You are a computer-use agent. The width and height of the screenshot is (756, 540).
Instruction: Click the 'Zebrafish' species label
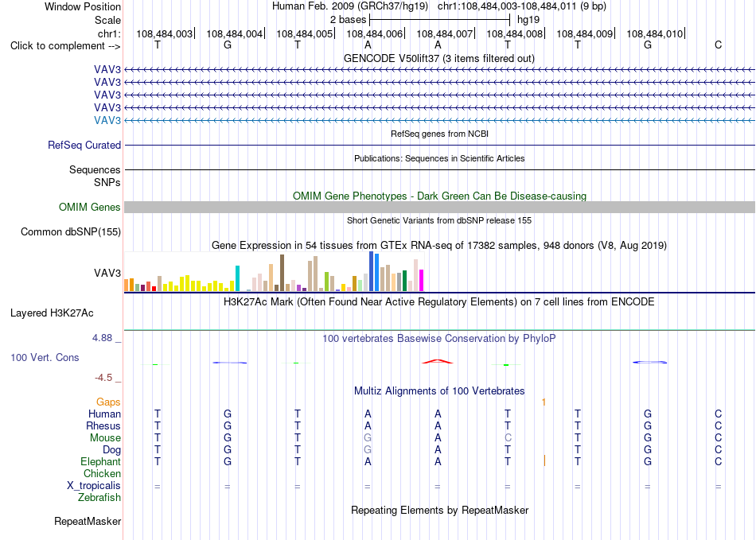99,497
